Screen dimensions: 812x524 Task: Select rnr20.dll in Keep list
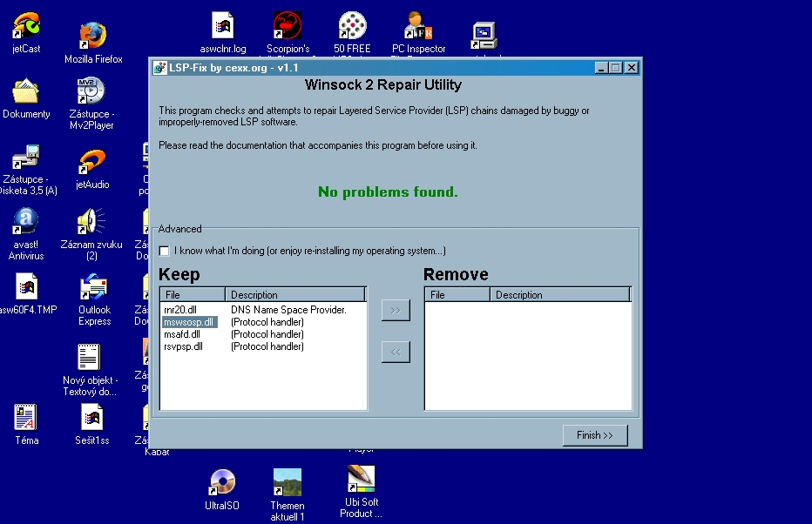[180, 310]
